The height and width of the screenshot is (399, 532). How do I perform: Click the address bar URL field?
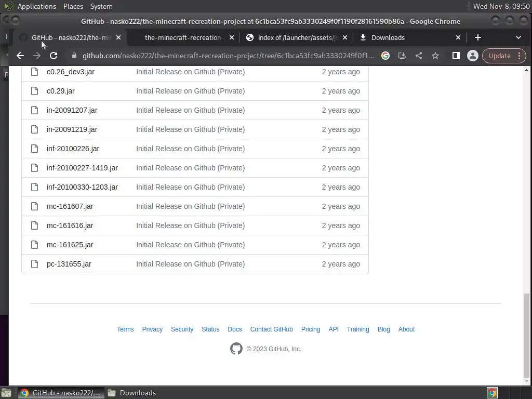tap(229, 56)
